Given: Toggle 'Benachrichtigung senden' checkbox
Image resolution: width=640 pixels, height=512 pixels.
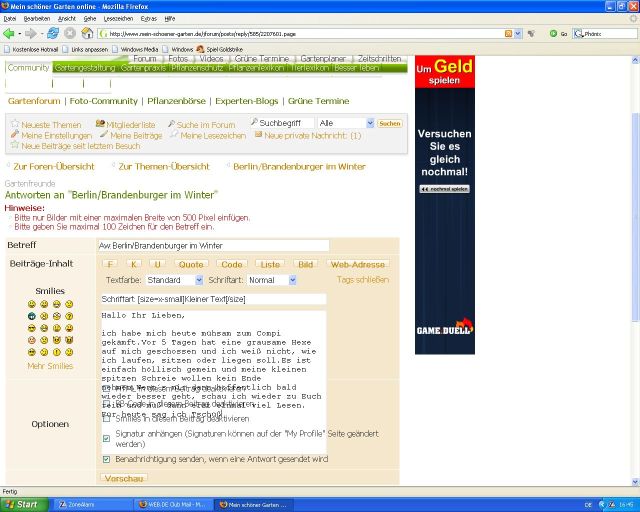Looking at the screenshot, I should click(107, 459).
